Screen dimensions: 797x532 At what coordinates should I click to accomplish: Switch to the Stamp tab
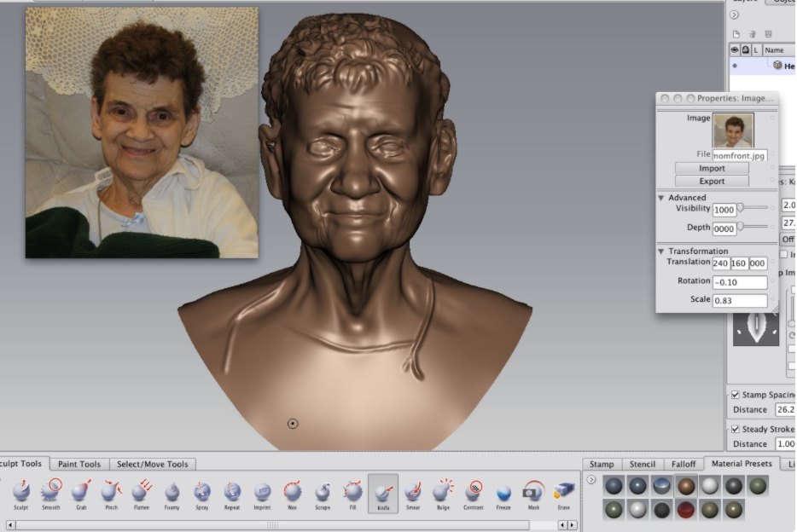coord(602,464)
